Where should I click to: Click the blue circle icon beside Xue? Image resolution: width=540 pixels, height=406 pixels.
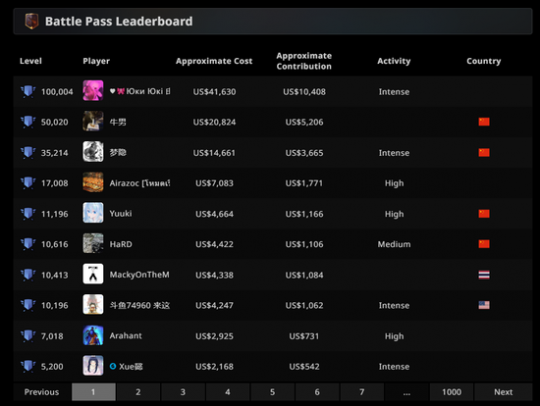pyautogui.click(x=113, y=366)
